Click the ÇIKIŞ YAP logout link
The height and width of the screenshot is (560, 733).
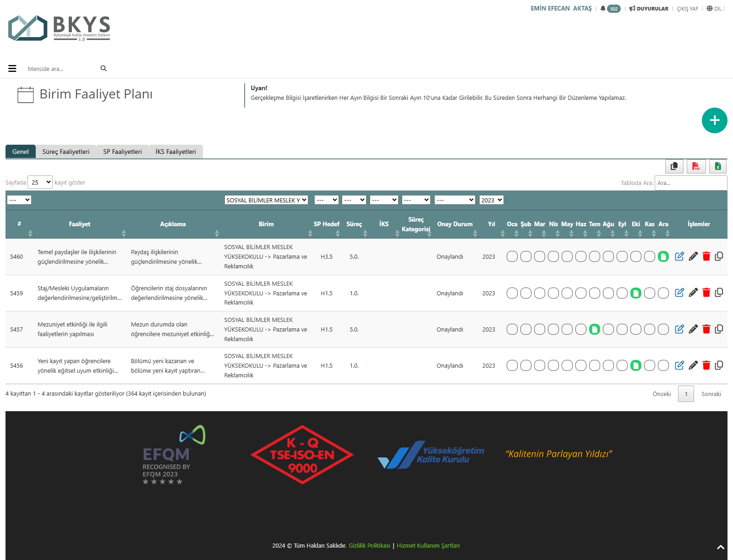pos(687,9)
